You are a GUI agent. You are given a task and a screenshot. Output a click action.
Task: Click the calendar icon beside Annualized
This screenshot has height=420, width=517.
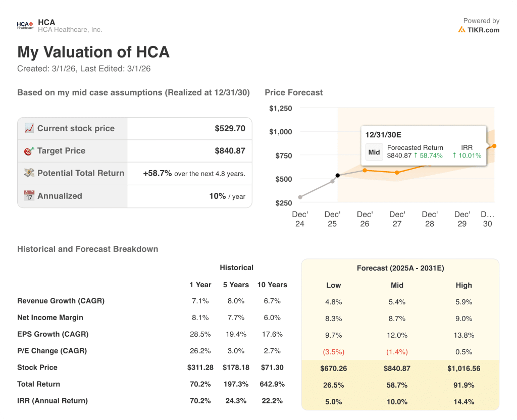coord(29,196)
